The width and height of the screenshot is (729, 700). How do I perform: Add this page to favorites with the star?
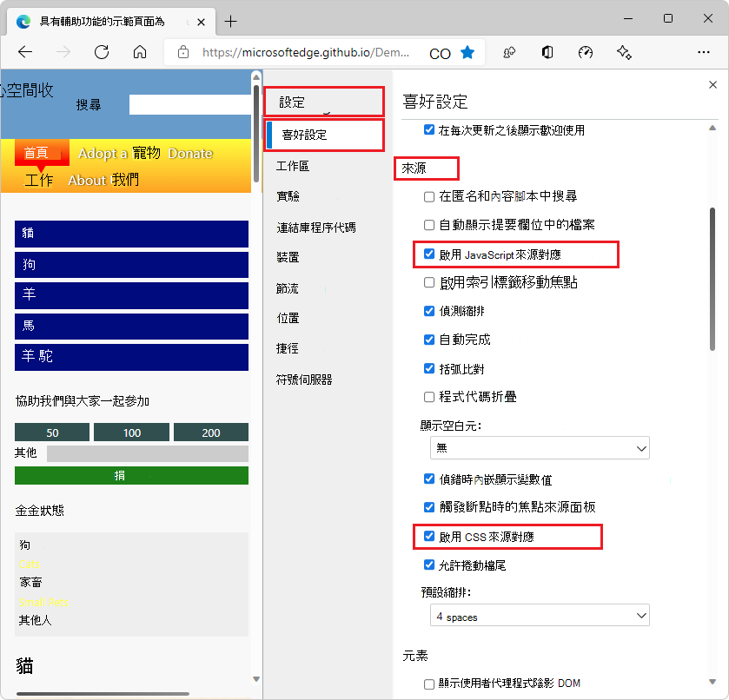[x=467, y=52]
